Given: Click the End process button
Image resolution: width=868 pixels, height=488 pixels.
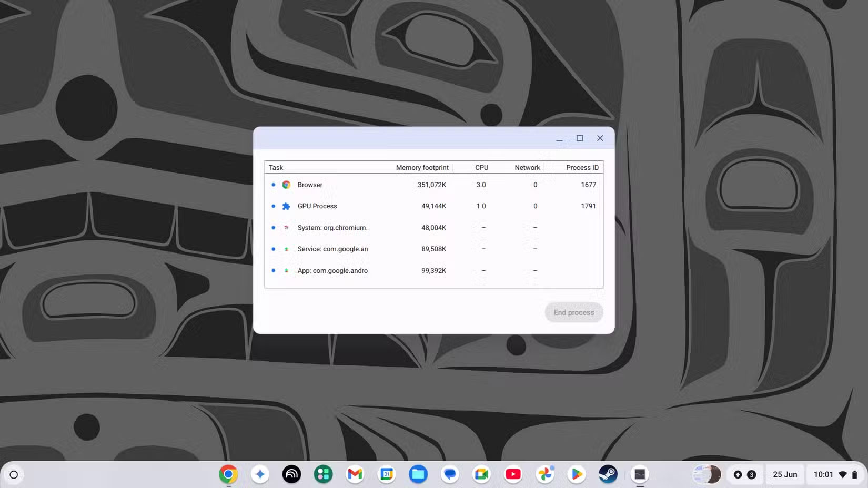Looking at the screenshot, I should click(573, 312).
